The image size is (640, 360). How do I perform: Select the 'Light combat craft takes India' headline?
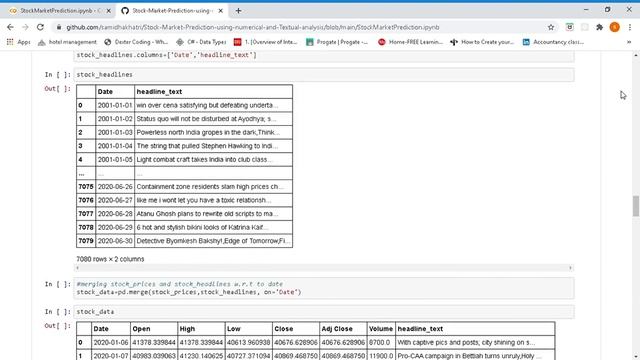click(213, 159)
